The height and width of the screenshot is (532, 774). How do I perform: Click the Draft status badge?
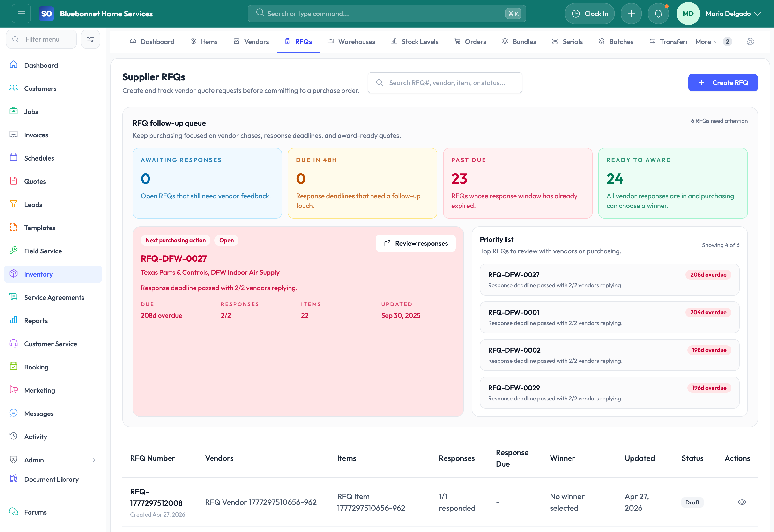(692, 502)
